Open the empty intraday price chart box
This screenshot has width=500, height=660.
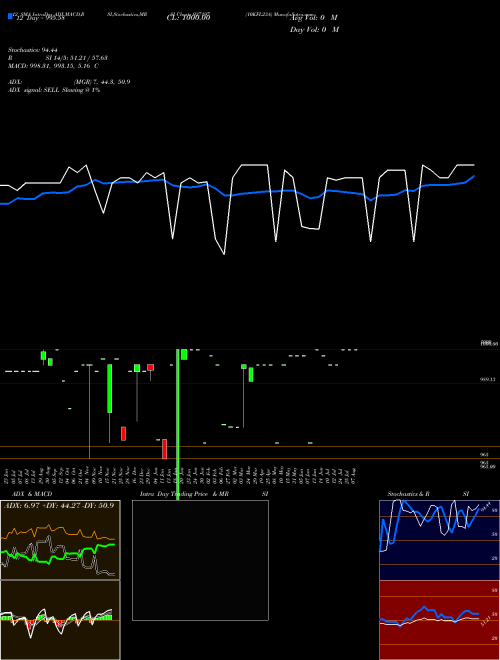(x=200, y=560)
